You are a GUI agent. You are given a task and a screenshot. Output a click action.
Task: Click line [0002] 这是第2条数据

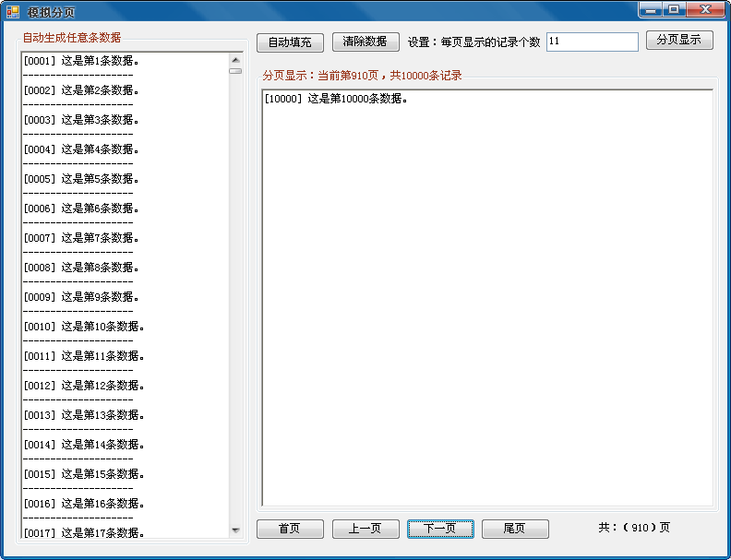tap(81, 90)
